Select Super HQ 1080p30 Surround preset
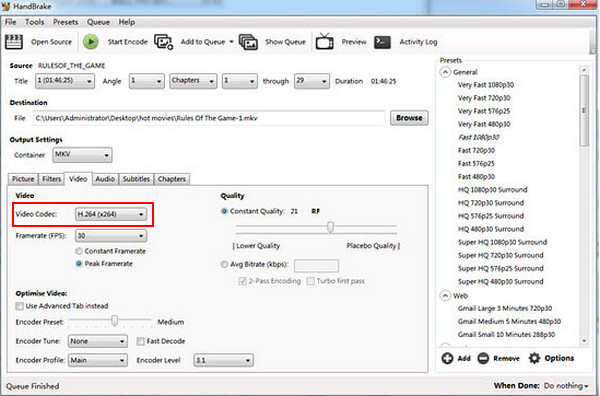The height and width of the screenshot is (396, 600). point(502,242)
